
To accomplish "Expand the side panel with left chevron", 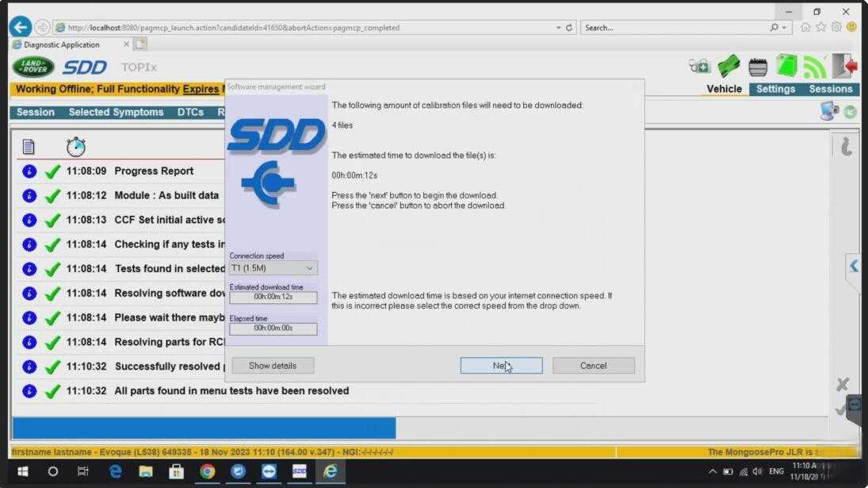I will (x=854, y=267).
